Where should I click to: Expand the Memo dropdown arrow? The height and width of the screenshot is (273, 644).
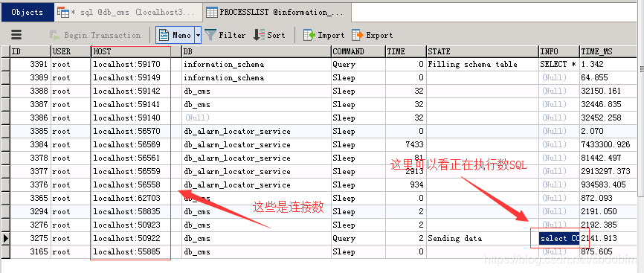tap(198, 36)
